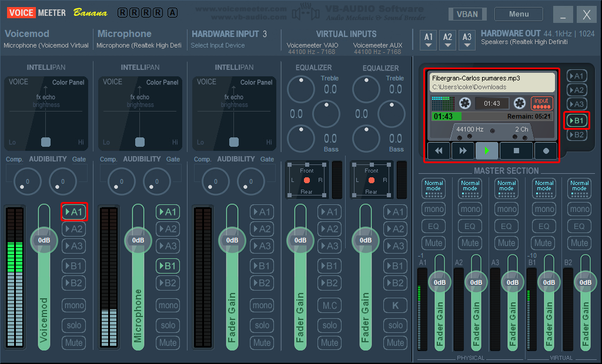602x364 pixels.
Task: Set the A3 master bus to mono
Action: pyautogui.click(x=507, y=209)
